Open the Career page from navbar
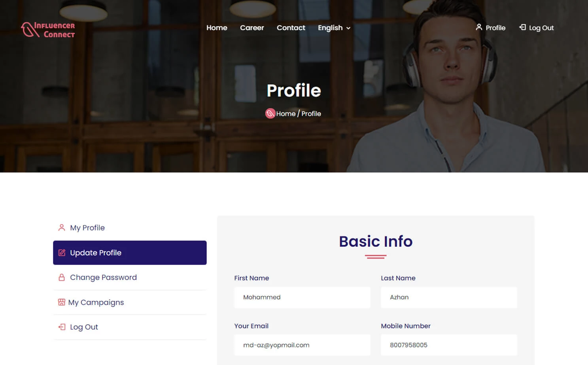 pyautogui.click(x=252, y=28)
